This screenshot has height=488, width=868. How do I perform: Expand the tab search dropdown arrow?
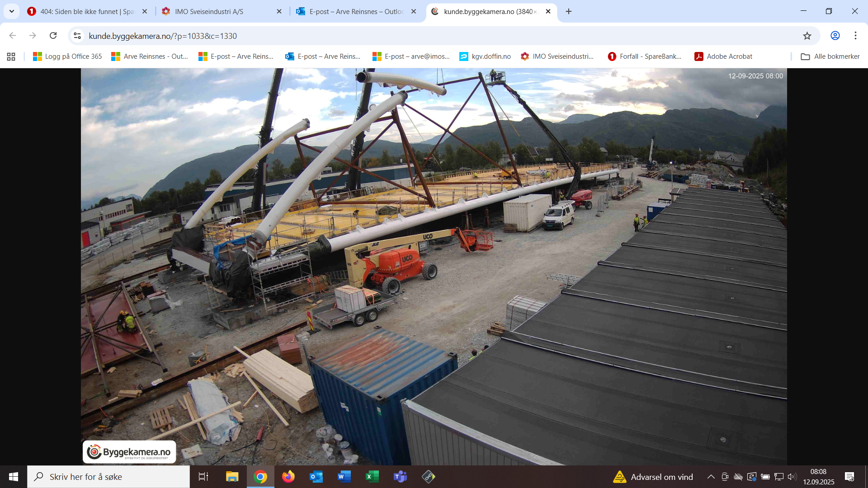12,11
